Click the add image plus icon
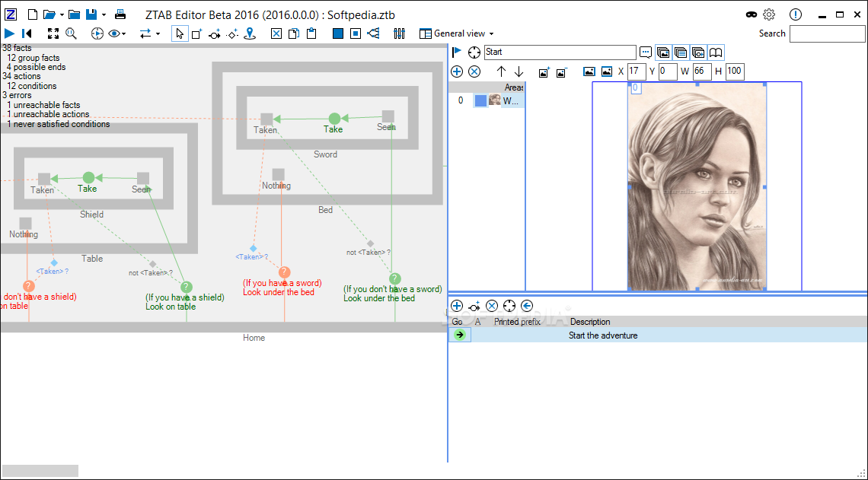This screenshot has width=868, height=480. [x=544, y=72]
